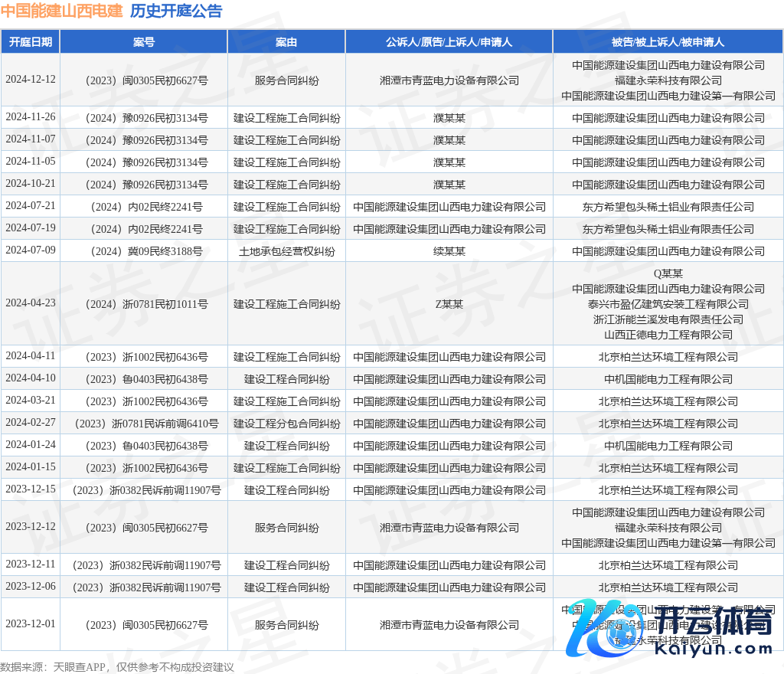Screen dimensions: 784x674
Task: Select the 历史开庭公告 heading
Action: coord(176,11)
